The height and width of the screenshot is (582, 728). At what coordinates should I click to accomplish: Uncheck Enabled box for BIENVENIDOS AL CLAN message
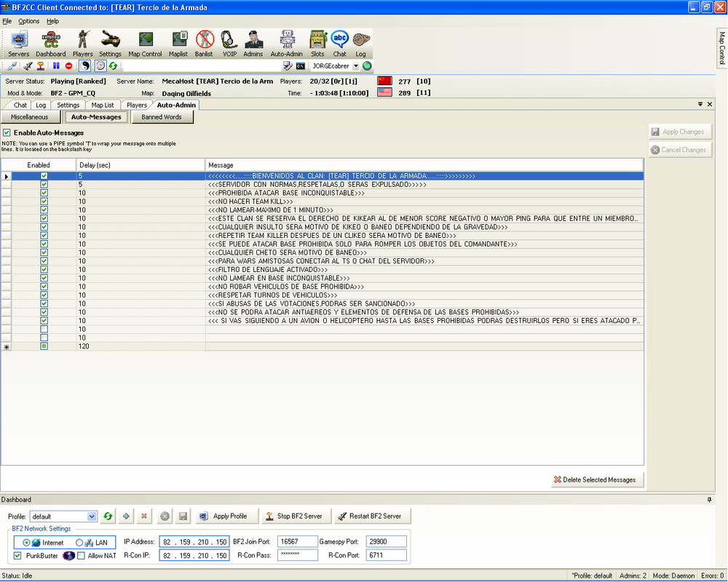click(x=44, y=176)
